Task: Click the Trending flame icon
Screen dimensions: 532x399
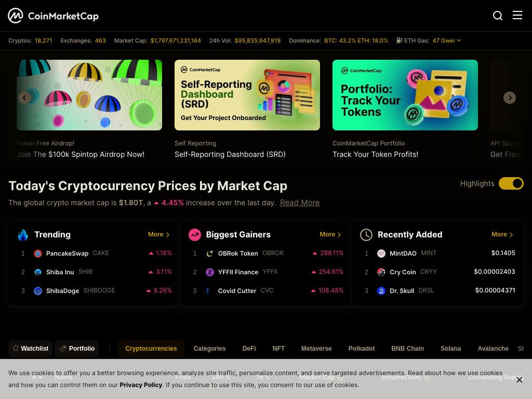Action: [x=23, y=234]
